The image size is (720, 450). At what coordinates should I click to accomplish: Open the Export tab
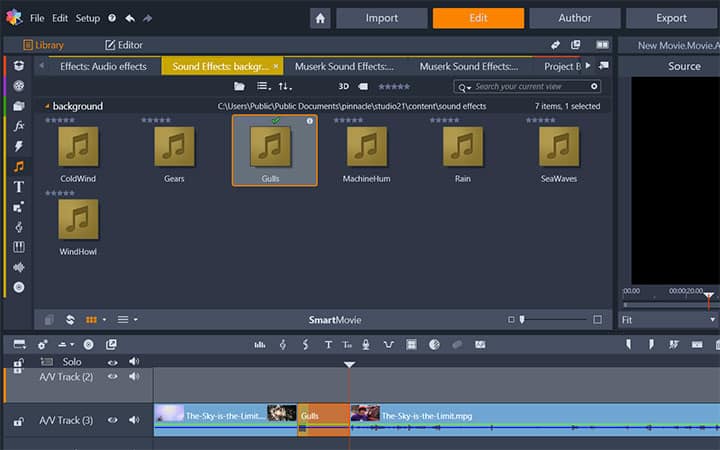(x=671, y=18)
